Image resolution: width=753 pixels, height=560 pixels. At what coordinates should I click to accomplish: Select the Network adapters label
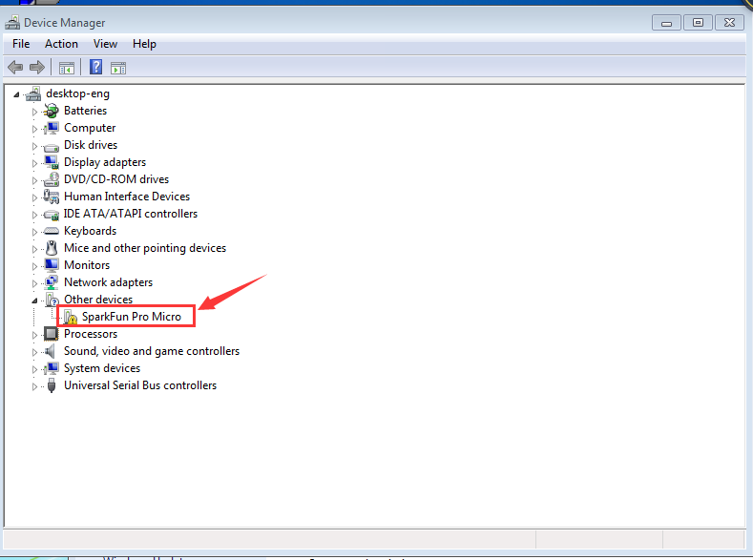109,282
